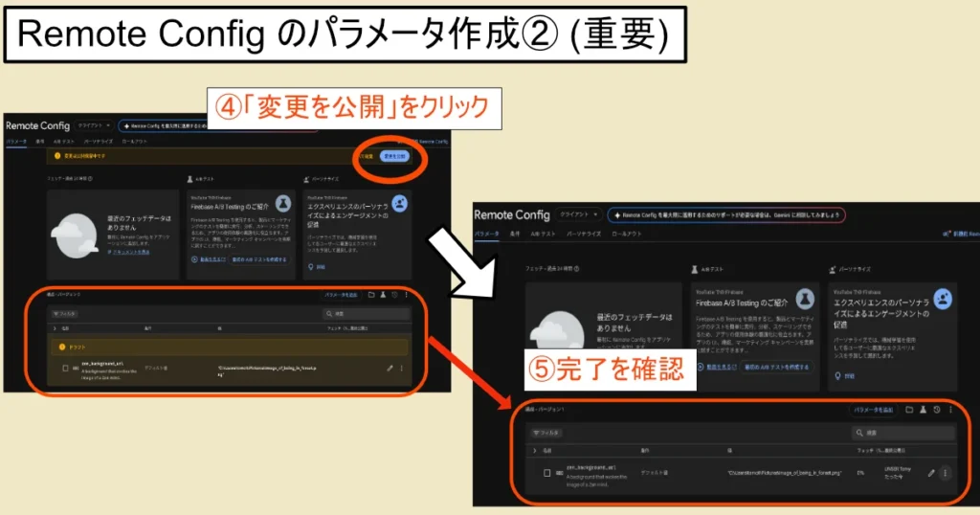Click 最初の A/B テストを作成する in step 5 screenshot

tap(777, 367)
